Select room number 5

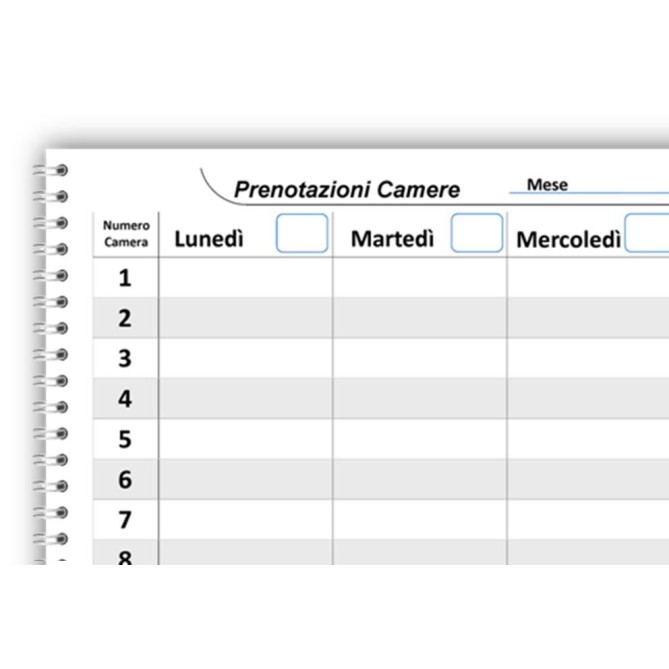coord(125,439)
